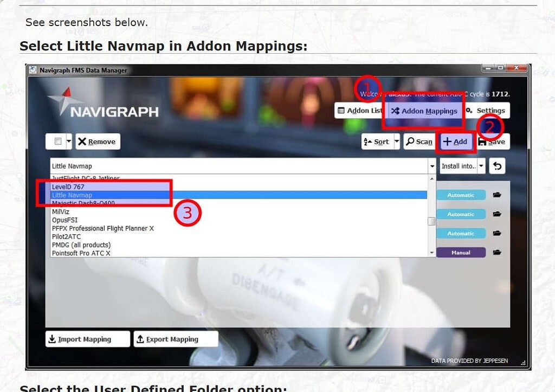Screen dimensions: 555x392
Task: Open the Little Navmap addon combo box arrow
Action: [432, 166]
